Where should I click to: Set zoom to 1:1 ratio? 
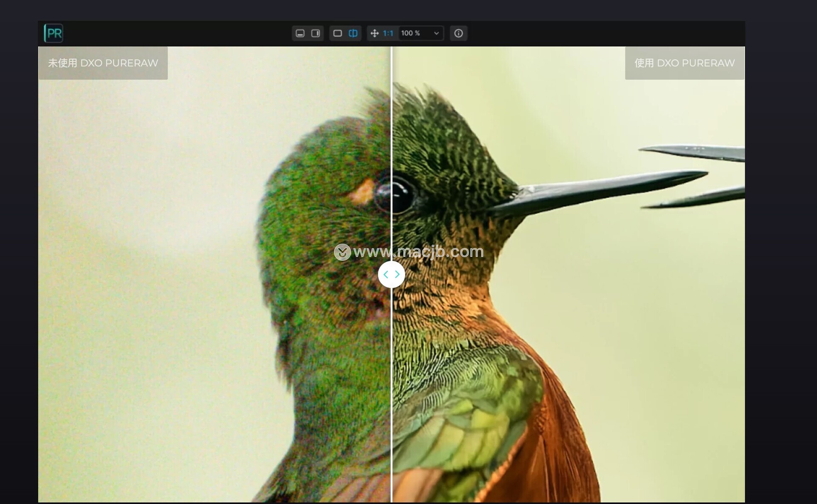click(388, 33)
